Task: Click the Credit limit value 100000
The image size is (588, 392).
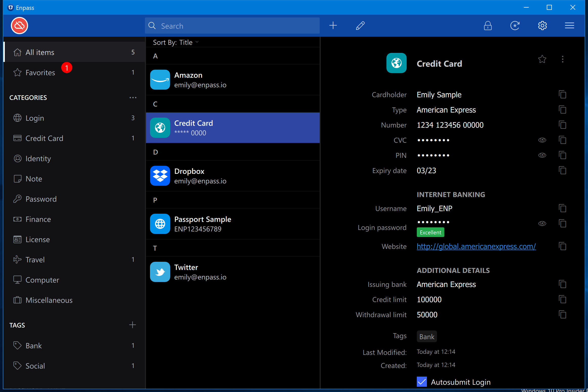Action: pos(429,299)
